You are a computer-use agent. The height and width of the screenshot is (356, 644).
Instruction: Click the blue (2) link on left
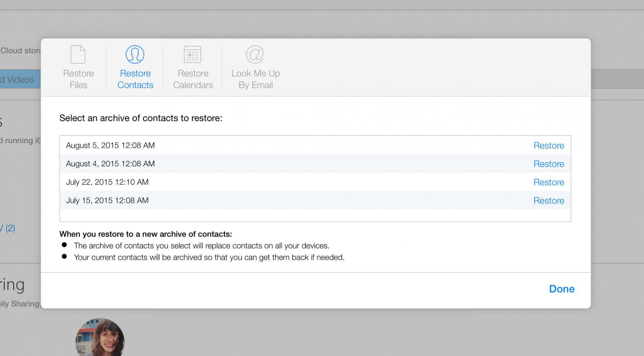10,228
